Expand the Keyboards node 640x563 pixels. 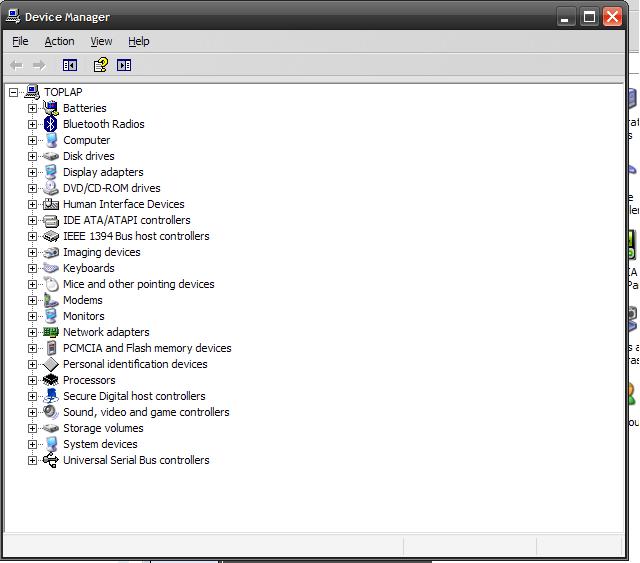32,268
